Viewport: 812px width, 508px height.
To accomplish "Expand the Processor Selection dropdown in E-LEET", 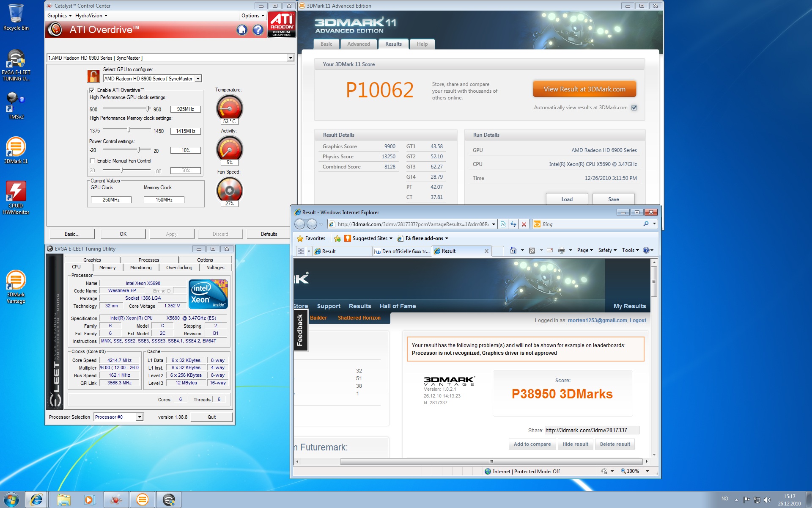I will click(139, 417).
